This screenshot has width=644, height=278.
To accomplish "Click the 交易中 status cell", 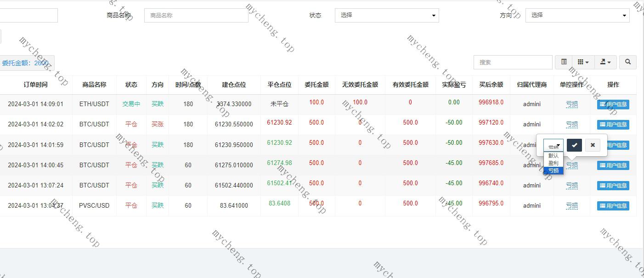I will [x=131, y=104].
